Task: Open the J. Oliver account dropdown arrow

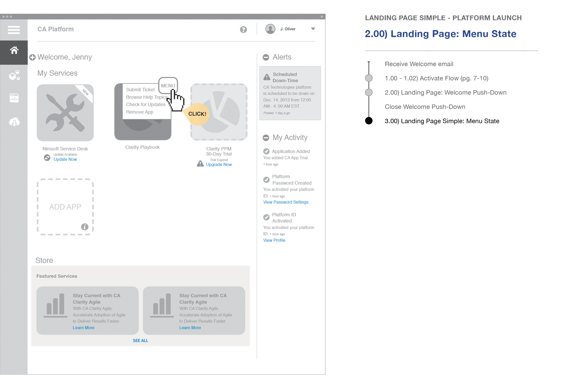Action: pos(313,29)
